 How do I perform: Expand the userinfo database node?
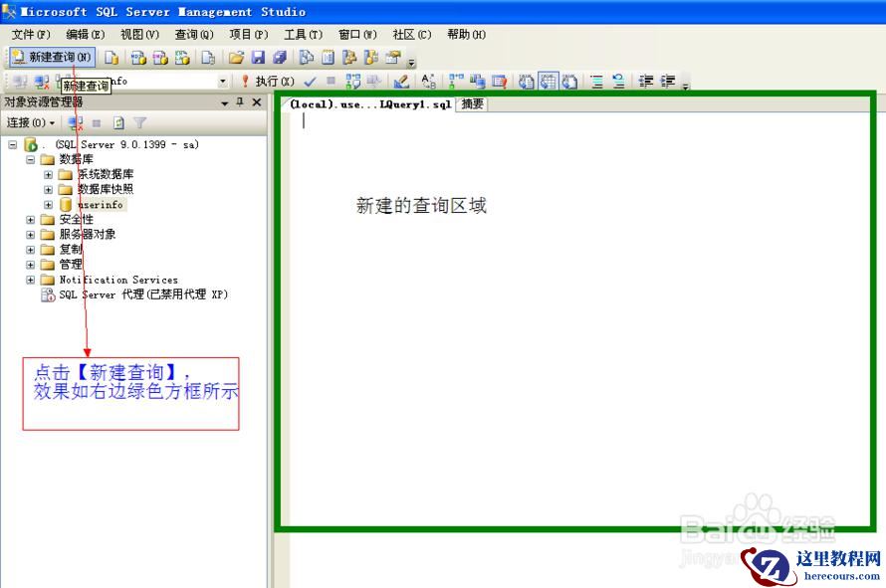48,205
